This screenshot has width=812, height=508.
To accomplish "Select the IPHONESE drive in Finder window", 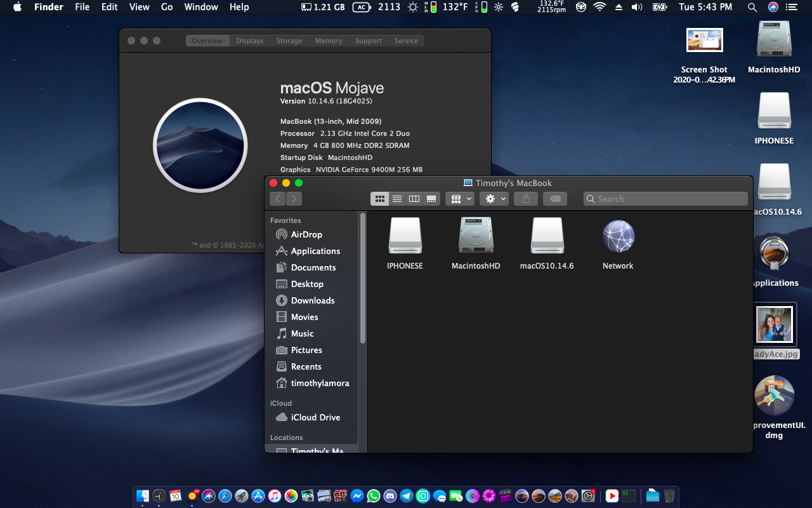I will pyautogui.click(x=405, y=244).
